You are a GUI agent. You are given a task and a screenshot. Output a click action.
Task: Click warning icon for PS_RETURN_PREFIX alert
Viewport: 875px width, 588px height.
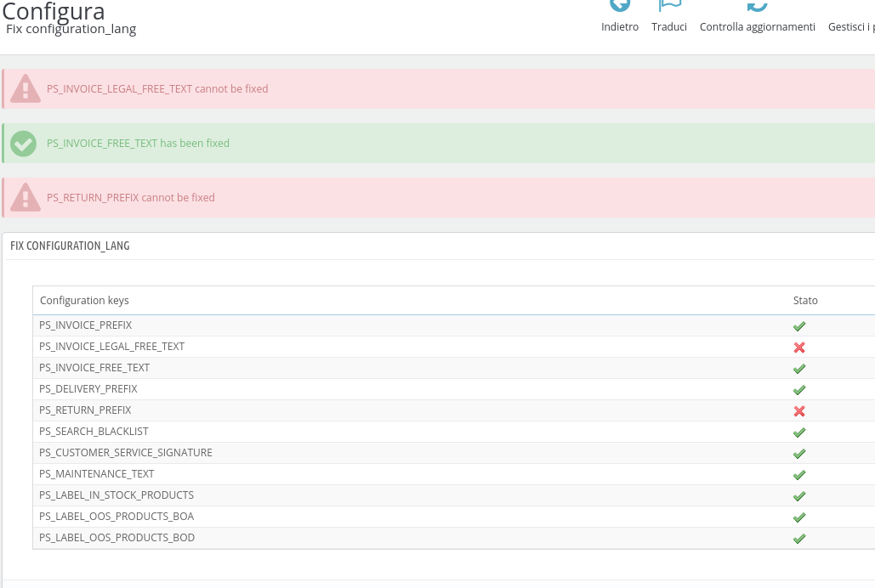[x=26, y=197]
